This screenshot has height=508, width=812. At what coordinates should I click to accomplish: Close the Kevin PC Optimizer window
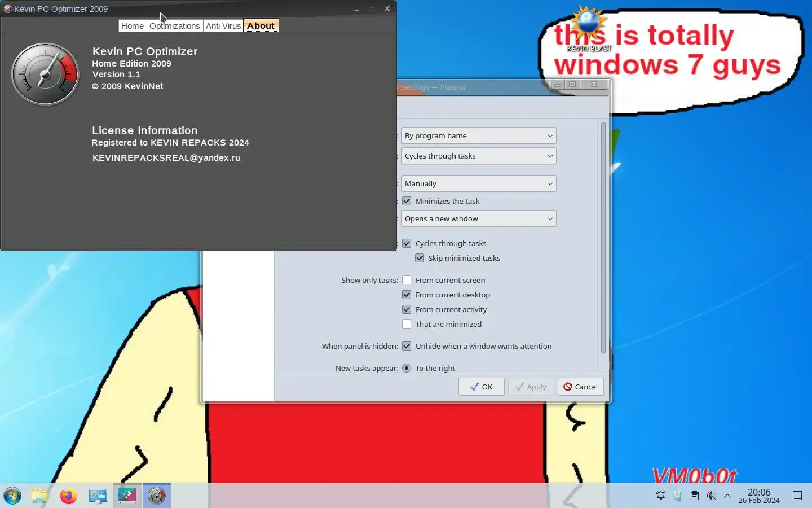tap(387, 8)
